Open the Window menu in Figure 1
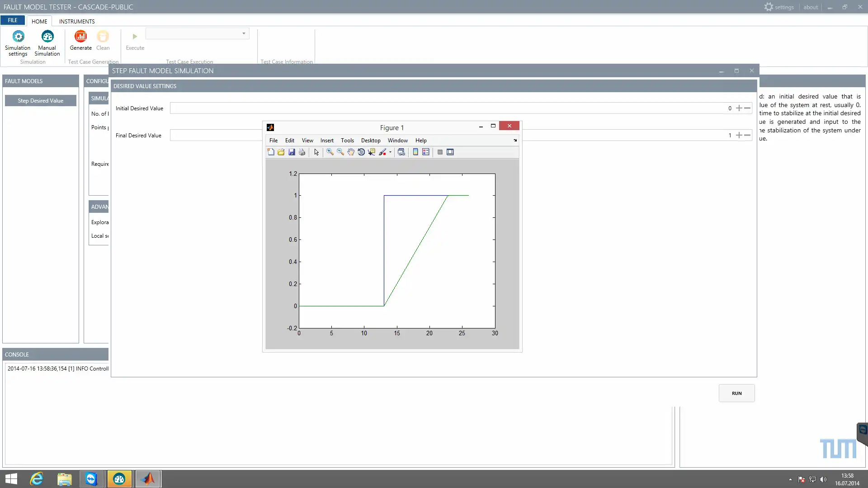The height and width of the screenshot is (488, 868). [x=398, y=141]
